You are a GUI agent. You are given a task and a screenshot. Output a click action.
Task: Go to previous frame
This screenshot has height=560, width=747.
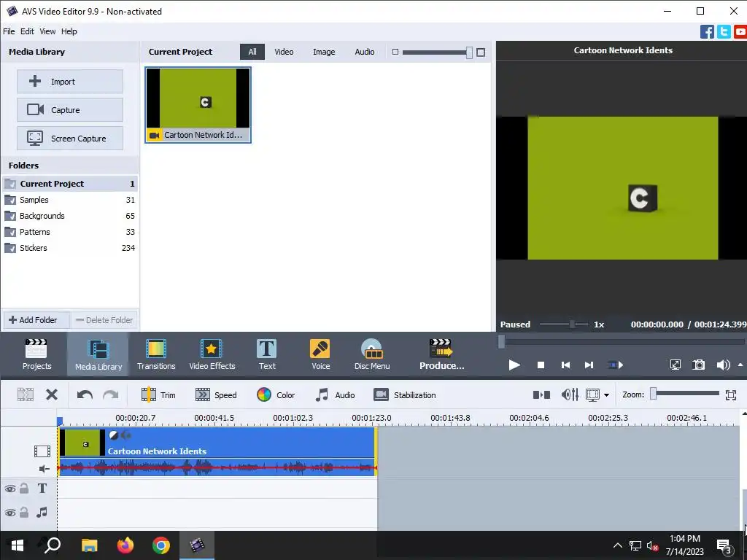565,365
